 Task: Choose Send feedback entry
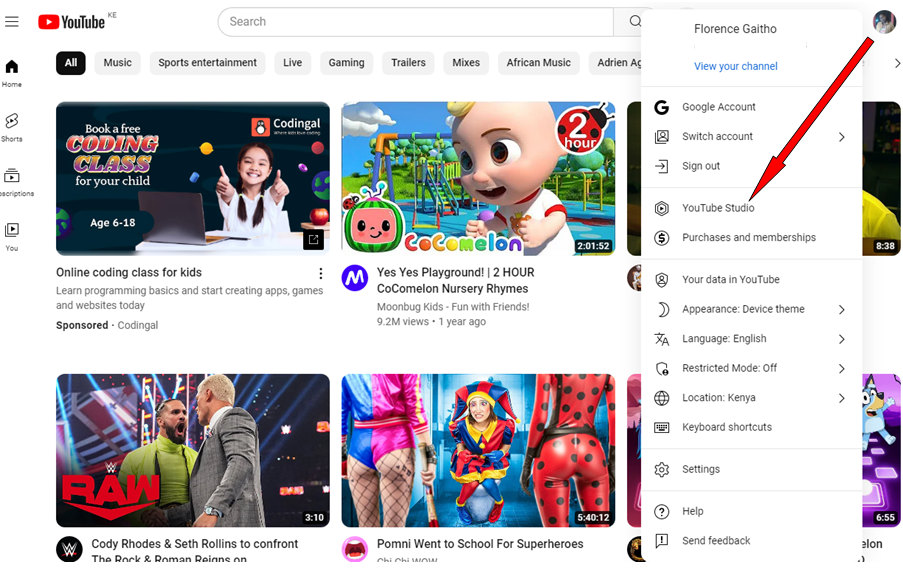coord(752,540)
